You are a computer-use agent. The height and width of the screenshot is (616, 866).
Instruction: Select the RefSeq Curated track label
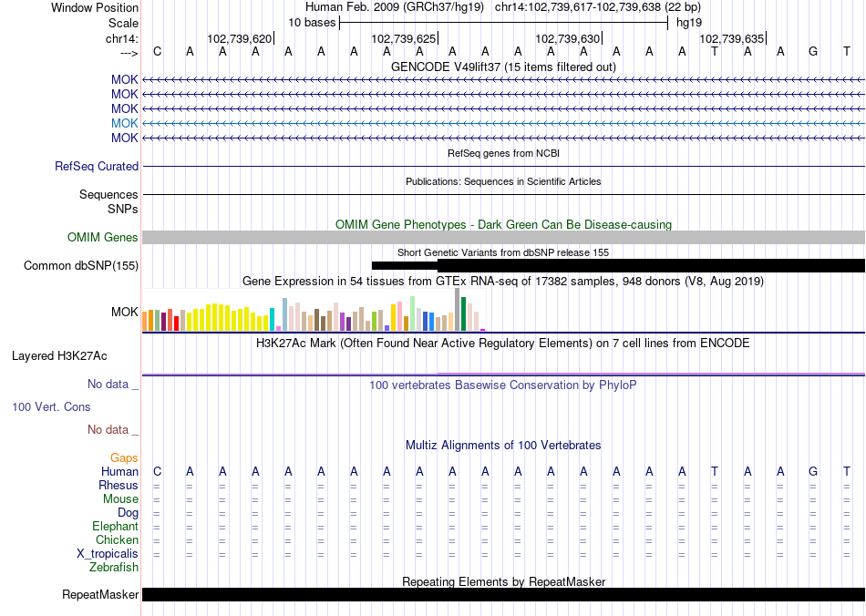tap(97, 167)
